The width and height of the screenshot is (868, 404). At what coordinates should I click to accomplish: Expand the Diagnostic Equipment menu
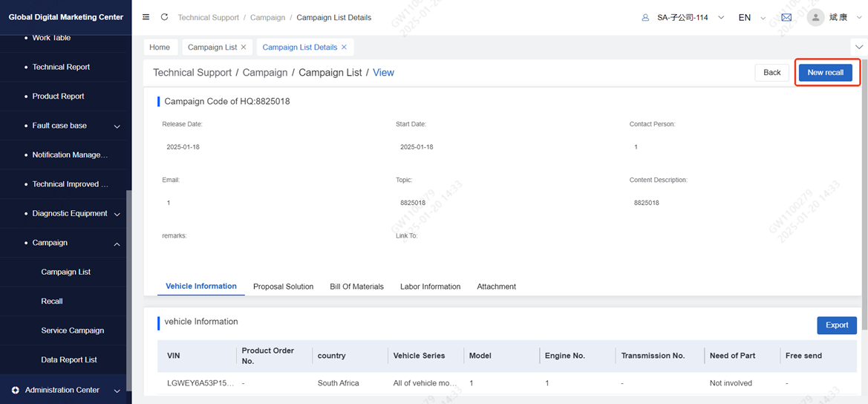tap(117, 214)
